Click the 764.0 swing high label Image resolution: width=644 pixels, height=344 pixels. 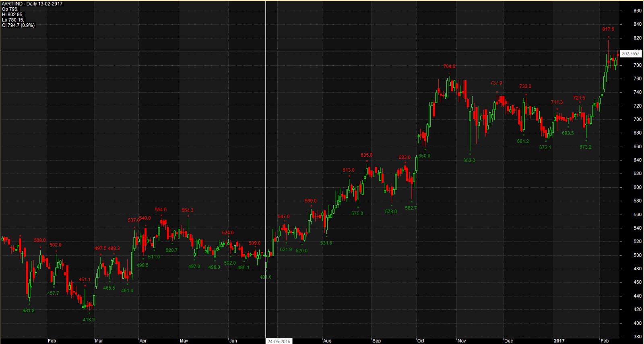(x=450, y=66)
